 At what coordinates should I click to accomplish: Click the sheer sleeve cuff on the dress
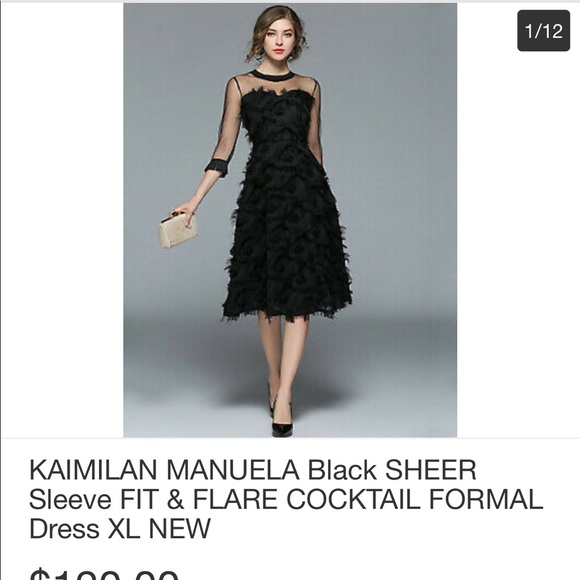(x=218, y=168)
